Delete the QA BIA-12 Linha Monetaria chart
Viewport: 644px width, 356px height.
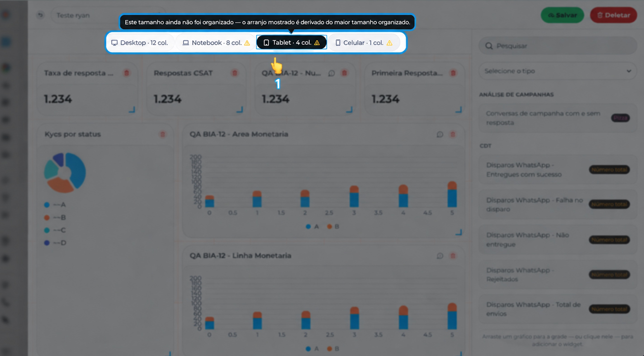coord(453,256)
